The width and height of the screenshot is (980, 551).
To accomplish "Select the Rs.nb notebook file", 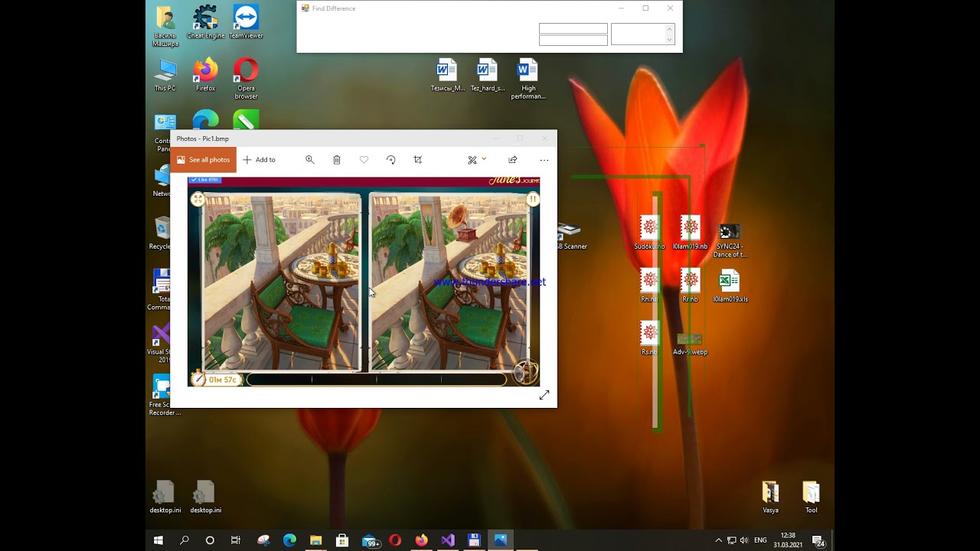I will click(x=649, y=339).
